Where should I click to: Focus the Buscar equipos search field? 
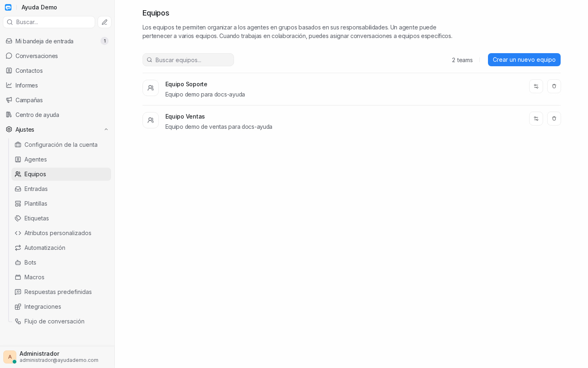pos(188,60)
